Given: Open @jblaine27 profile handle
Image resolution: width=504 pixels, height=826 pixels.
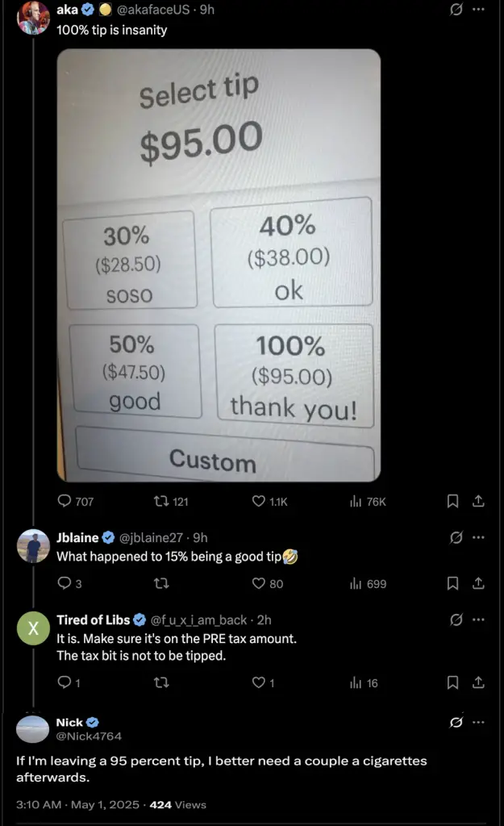Looking at the screenshot, I should 151,537.
